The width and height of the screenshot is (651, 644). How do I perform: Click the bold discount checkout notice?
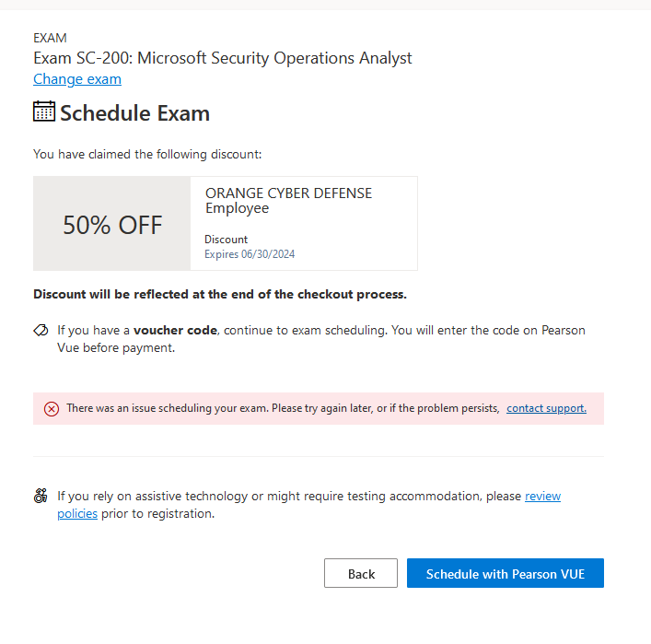point(220,294)
